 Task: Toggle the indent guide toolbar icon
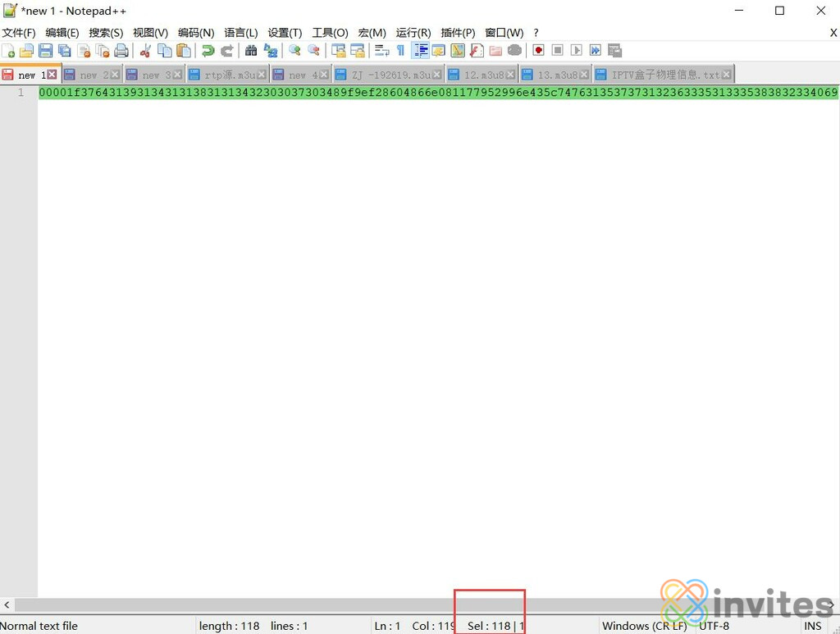point(420,50)
